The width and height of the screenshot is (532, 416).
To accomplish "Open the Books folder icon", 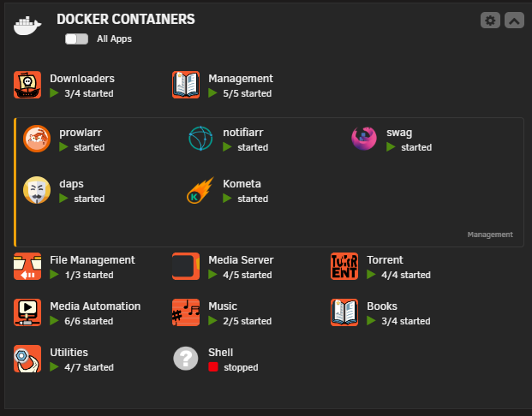I will click(344, 312).
